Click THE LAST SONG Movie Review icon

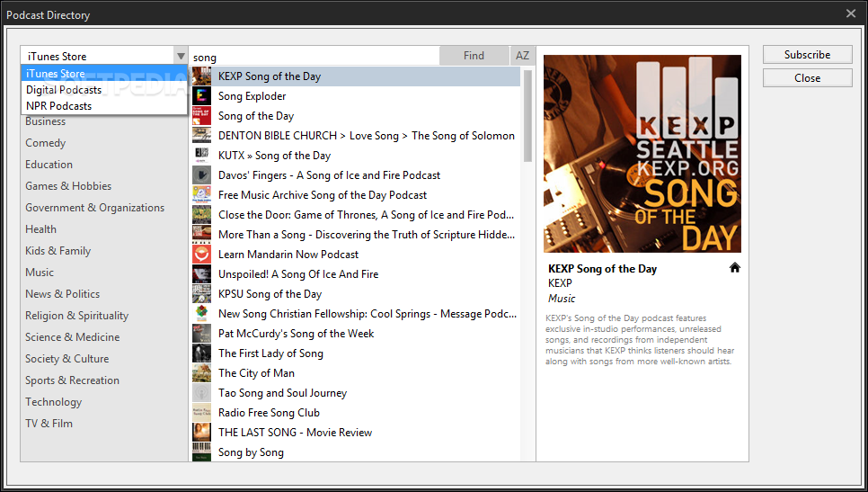201,432
